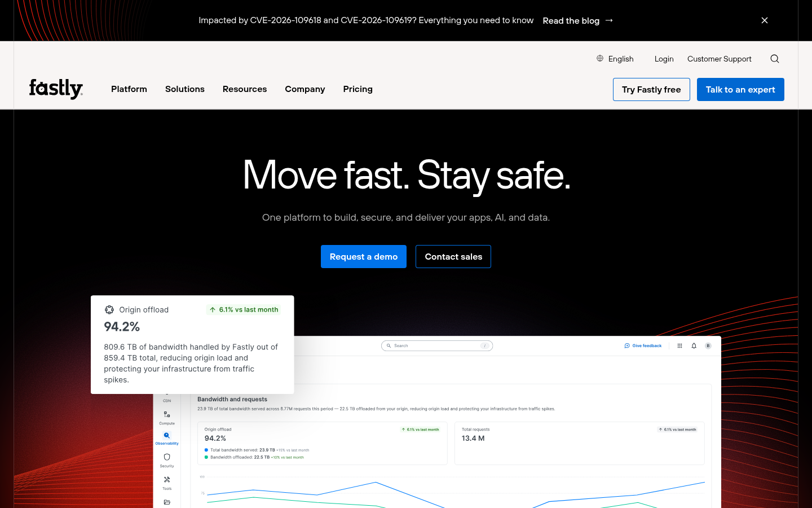812x508 pixels.
Task: Click Contact sales button
Action: 453,257
